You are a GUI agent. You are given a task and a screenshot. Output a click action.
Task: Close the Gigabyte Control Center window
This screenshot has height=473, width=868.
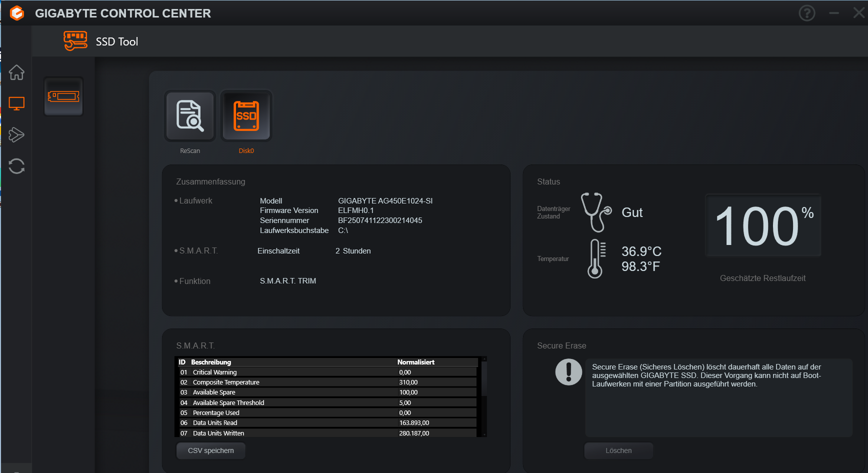pos(859,13)
